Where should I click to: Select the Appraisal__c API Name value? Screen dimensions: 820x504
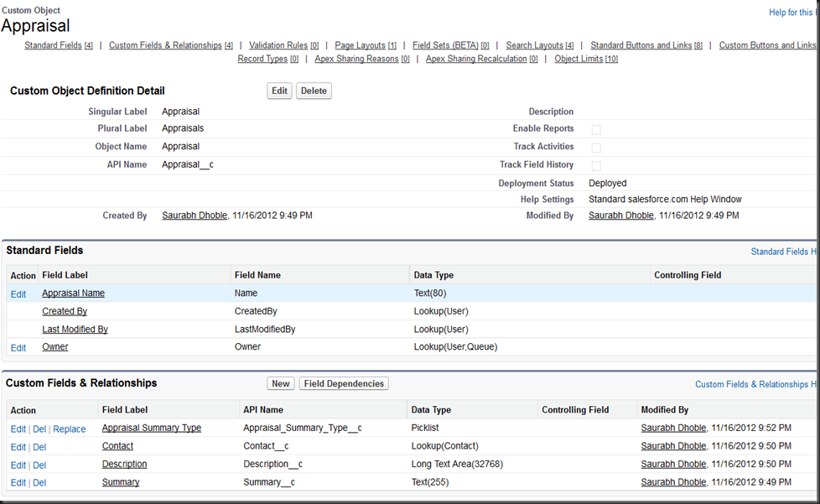click(x=188, y=164)
